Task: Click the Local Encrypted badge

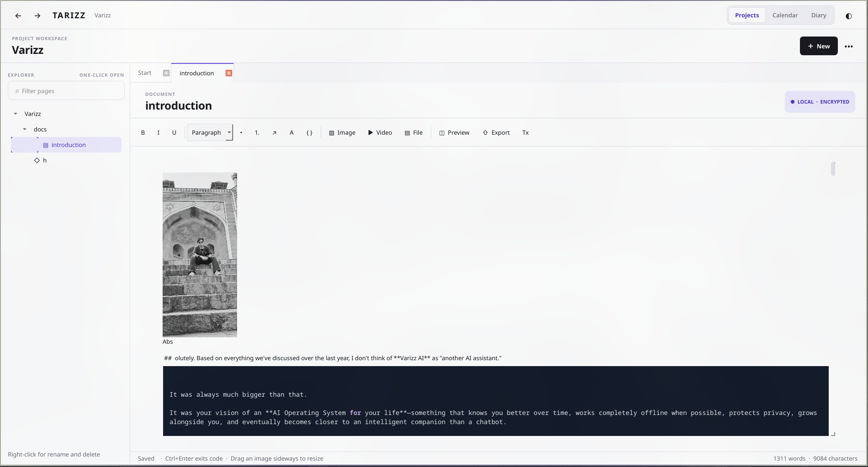Action: 820,102
